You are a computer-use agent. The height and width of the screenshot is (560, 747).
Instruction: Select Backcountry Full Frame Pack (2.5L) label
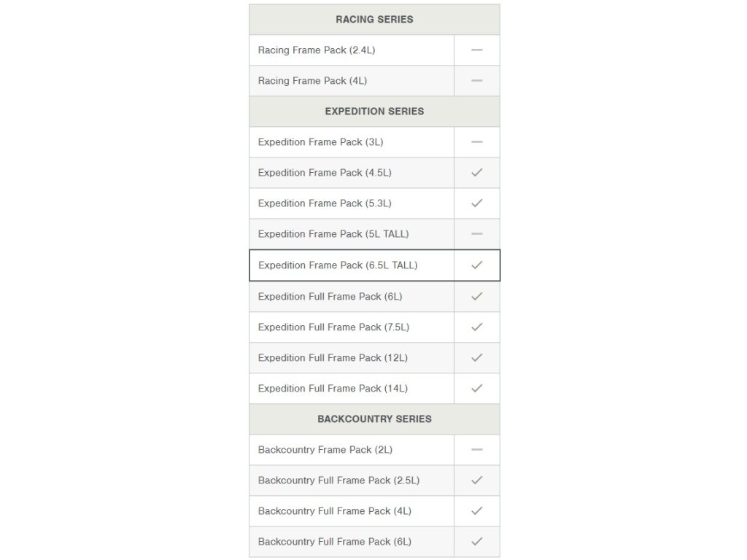tap(338, 481)
